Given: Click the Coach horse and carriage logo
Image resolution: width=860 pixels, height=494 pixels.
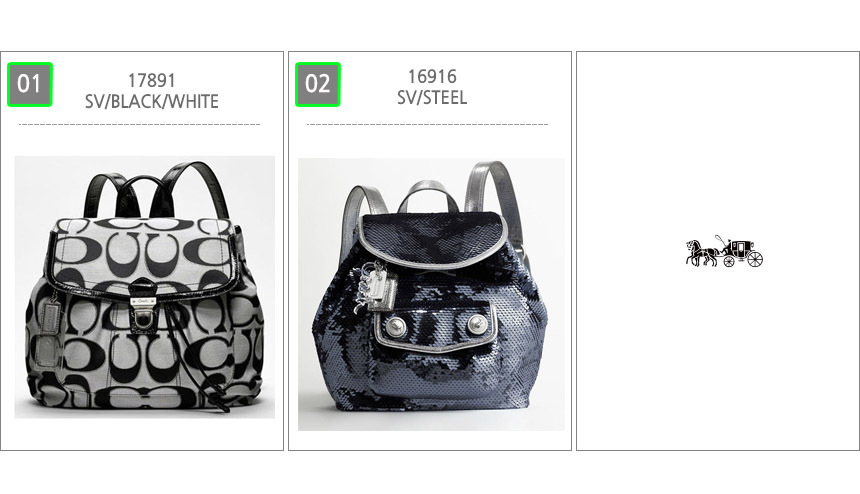Looking at the screenshot, I should 724,252.
